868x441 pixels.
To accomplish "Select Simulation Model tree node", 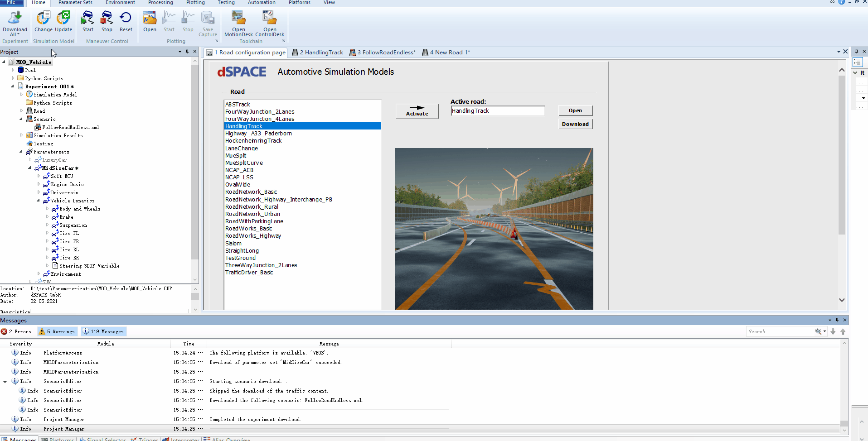I will click(x=55, y=95).
